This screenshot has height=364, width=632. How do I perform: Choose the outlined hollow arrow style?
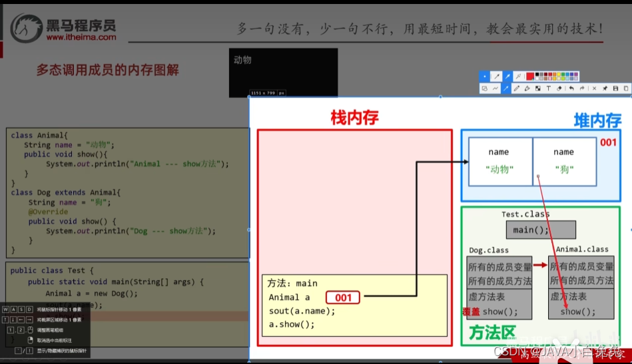[x=518, y=77]
